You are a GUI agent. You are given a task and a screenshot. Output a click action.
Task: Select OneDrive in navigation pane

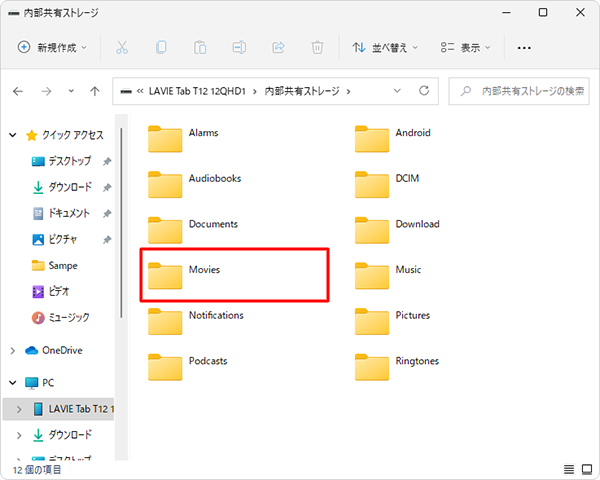[x=54, y=350]
